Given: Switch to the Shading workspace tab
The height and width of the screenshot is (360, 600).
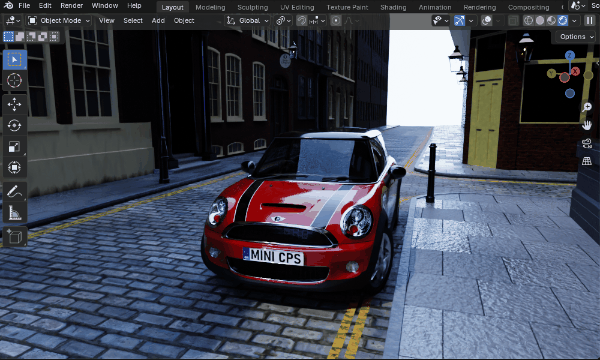Looking at the screenshot, I should click(x=393, y=7).
